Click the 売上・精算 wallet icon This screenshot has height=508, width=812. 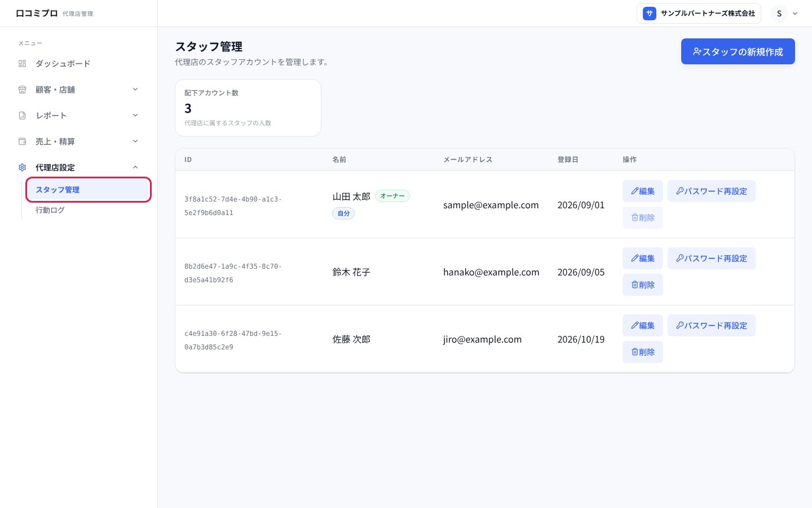click(x=23, y=142)
